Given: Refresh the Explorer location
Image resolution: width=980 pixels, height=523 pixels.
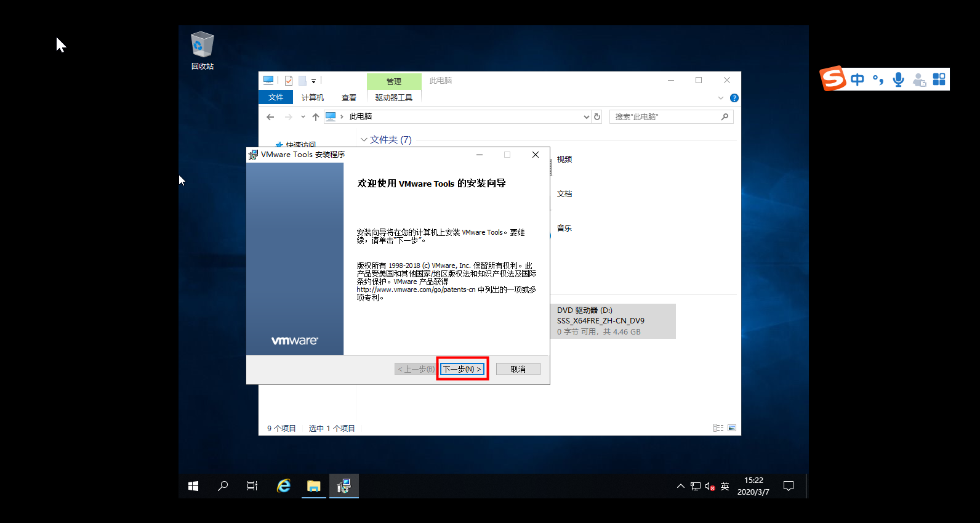Looking at the screenshot, I should pos(597,117).
